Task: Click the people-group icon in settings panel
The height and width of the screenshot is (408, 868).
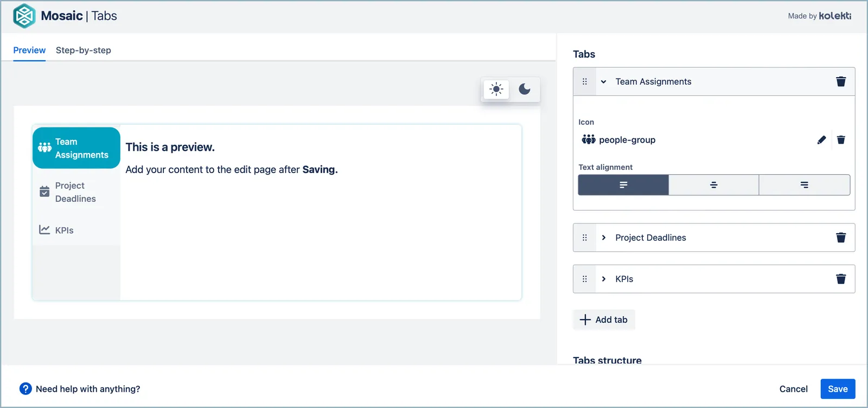Action: tap(589, 139)
